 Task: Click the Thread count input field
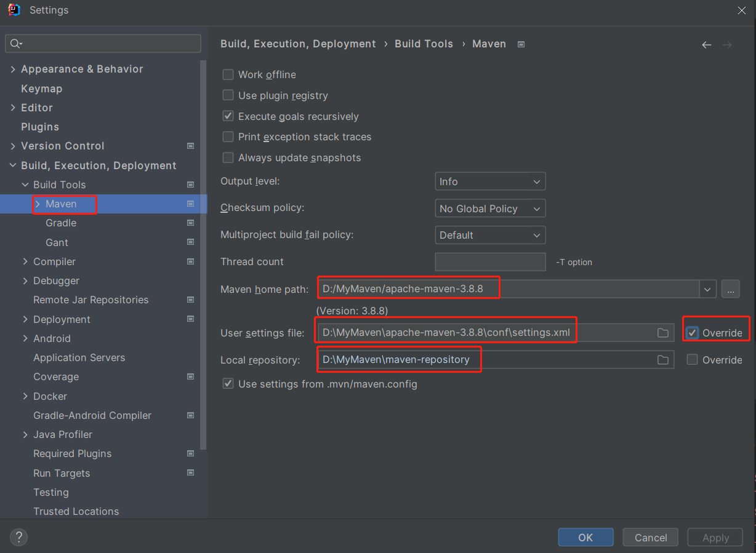pyautogui.click(x=490, y=262)
